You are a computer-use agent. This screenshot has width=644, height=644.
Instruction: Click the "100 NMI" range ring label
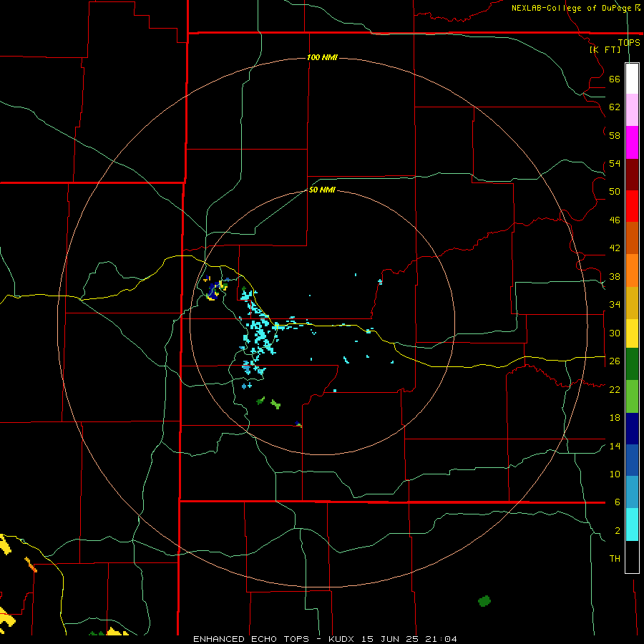[322, 57]
